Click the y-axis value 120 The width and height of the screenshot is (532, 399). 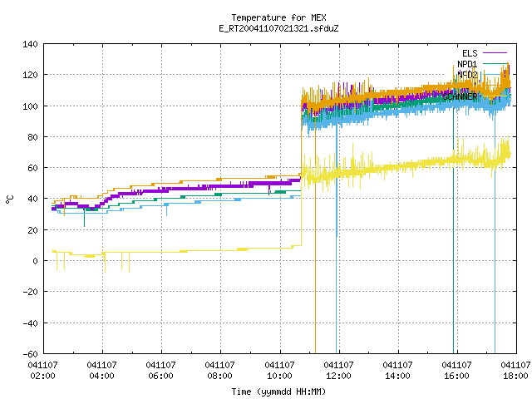click(30, 75)
